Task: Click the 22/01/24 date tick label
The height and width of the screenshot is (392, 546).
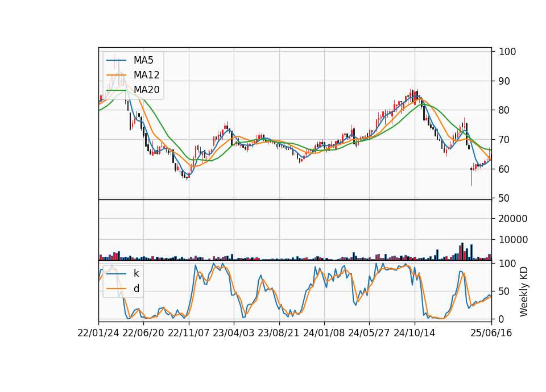Action: [x=98, y=333]
